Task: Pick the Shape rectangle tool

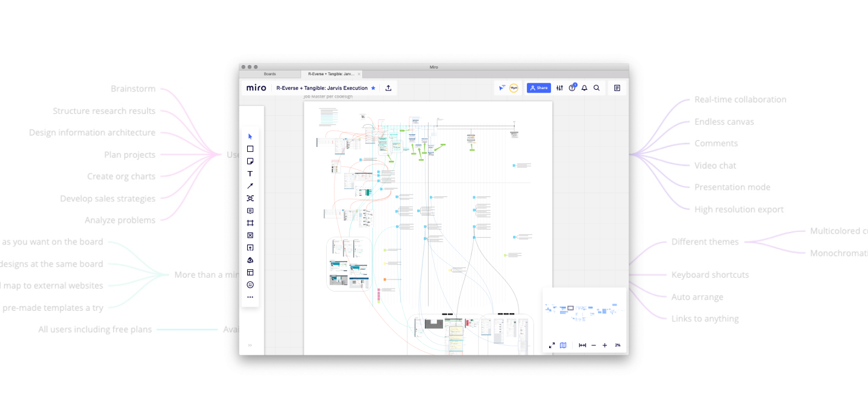Action: point(250,149)
